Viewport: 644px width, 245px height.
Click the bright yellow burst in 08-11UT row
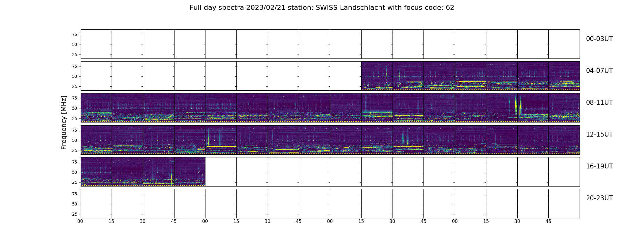click(520, 107)
